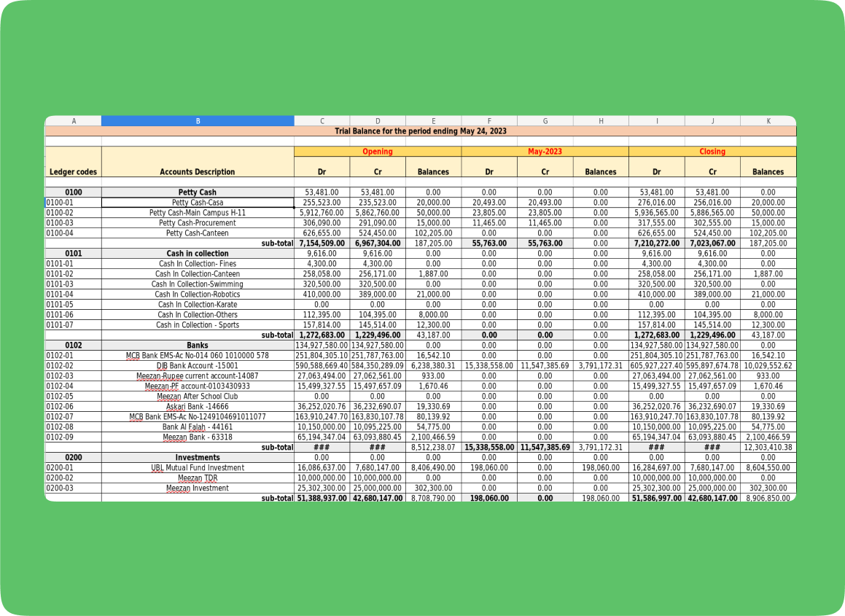845x616 pixels.
Task: Click column K header
Action: pyautogui.click(x=768, y=121)
